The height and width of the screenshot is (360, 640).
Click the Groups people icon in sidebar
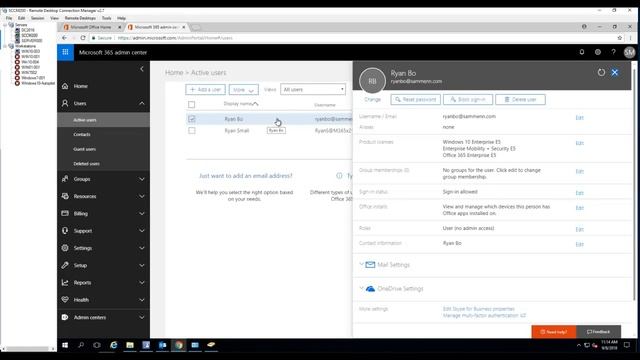(65, 179)
